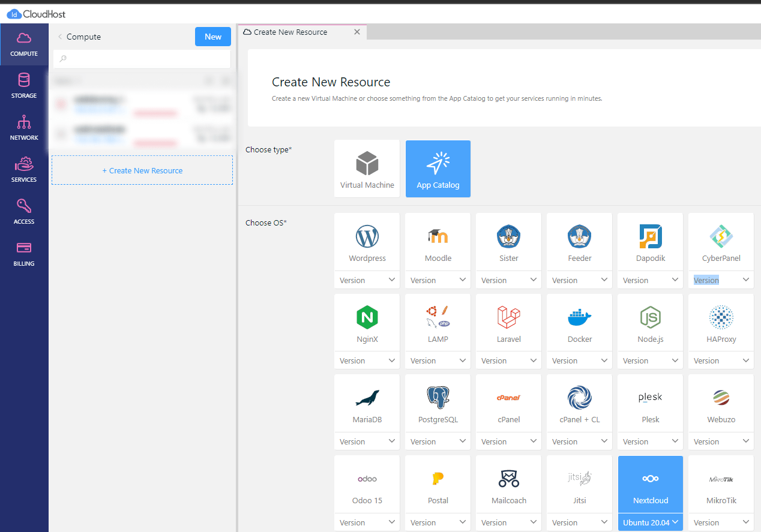This screenshot has width=761, height=532.
Task: Click the Compute search input field
Action: click(x=142, y=59)
